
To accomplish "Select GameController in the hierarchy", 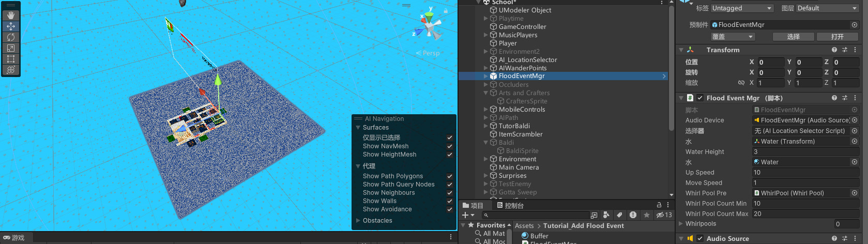I will point(522,27).
